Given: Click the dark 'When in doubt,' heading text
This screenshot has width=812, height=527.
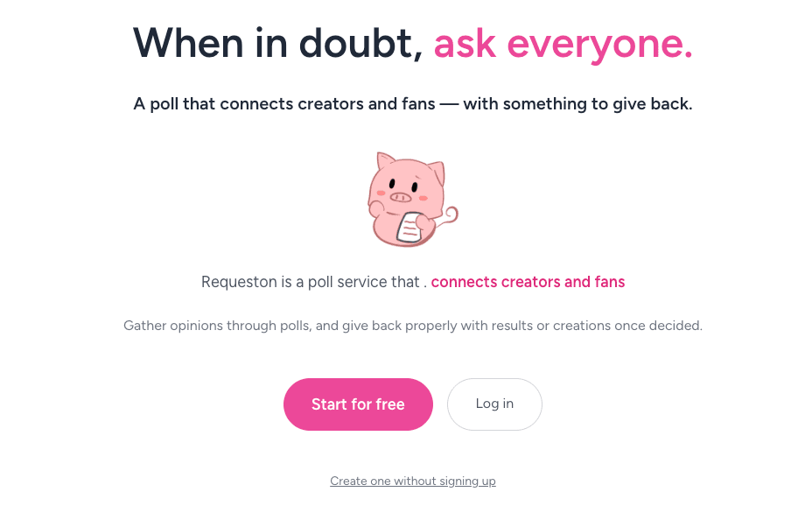Looking at the screenshot, I should click(277, 43).
